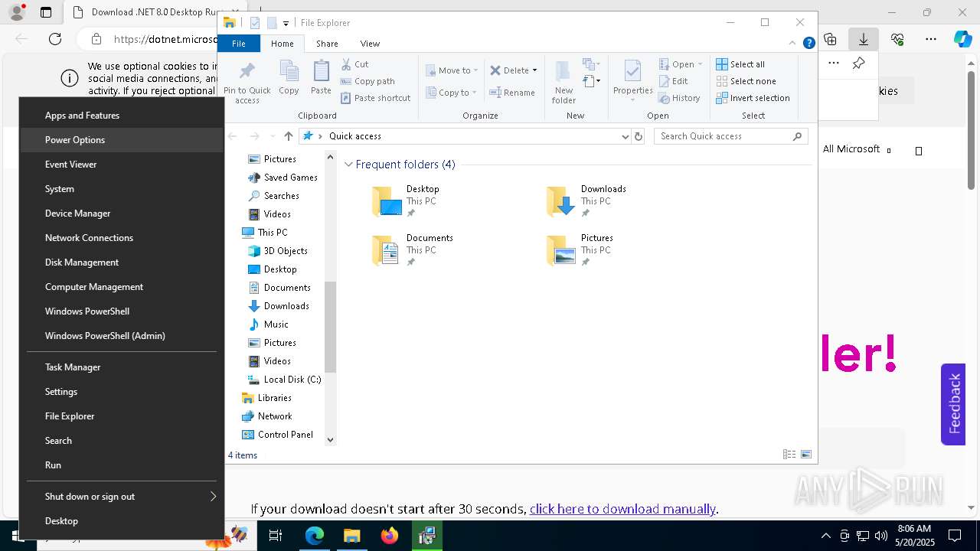Screen dimensions: 980x551
Task: Select Local Disk (C:) in tree
Action: 284,380
